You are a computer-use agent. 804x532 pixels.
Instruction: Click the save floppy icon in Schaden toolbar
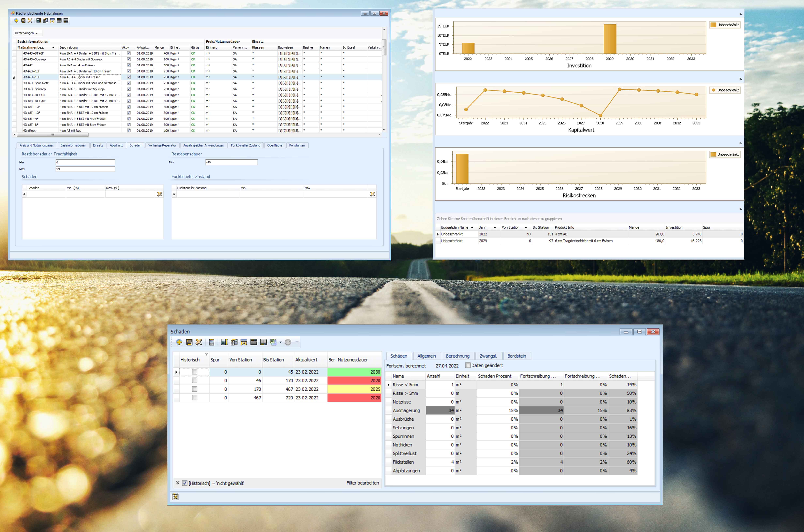pos(189,342)
